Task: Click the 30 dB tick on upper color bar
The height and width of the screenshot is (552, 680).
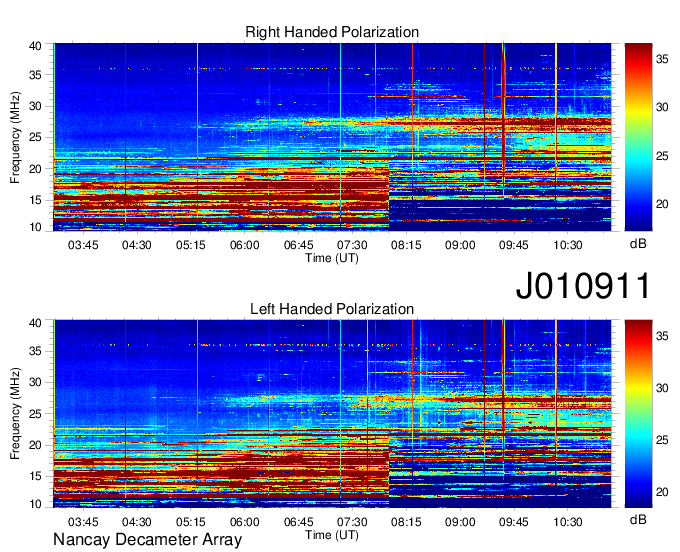Action: (x=662, y=107)
